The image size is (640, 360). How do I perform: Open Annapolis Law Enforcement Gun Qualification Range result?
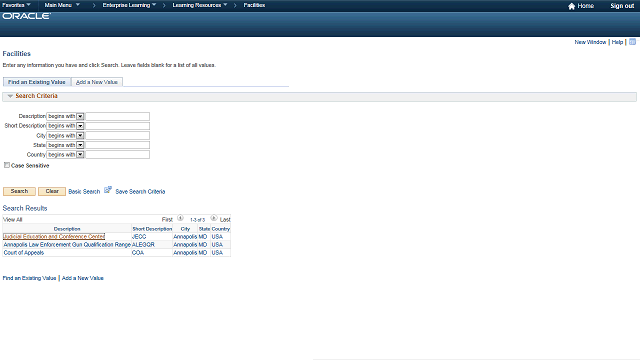click(x=67, y=244)
